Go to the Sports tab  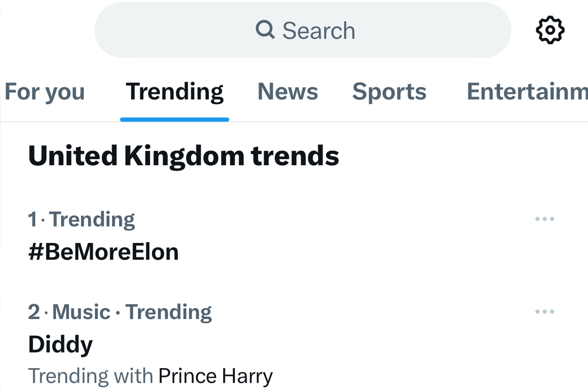[389, 92]
